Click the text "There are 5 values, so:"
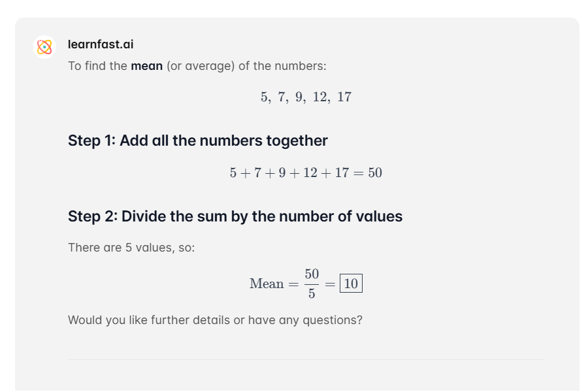 [131, 248]
